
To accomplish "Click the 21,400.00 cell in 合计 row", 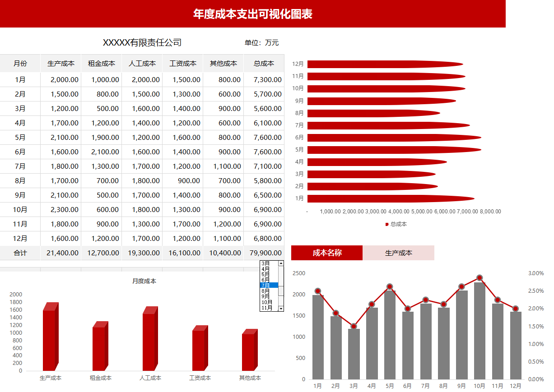I will pyautogui.click(x=61, y=253).
